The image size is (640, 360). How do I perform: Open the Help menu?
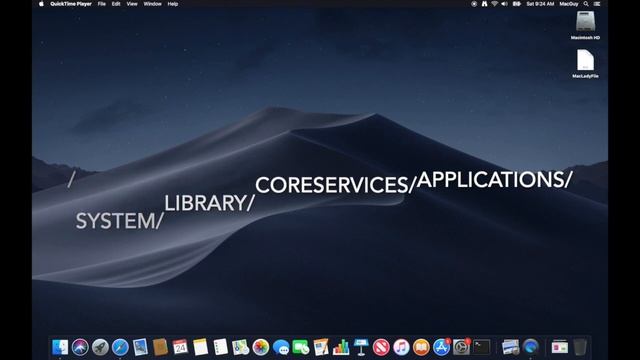pyautogui.click(x=173, y=4)
